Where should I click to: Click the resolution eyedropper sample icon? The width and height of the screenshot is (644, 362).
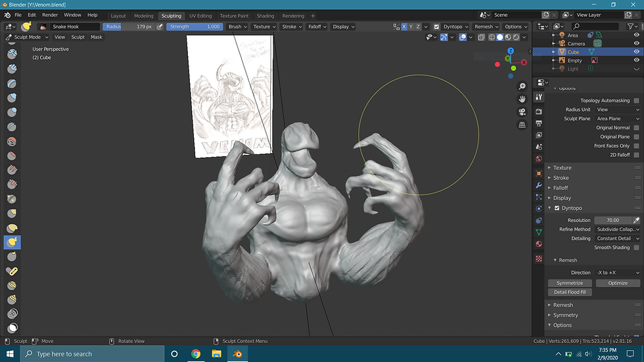636,220
